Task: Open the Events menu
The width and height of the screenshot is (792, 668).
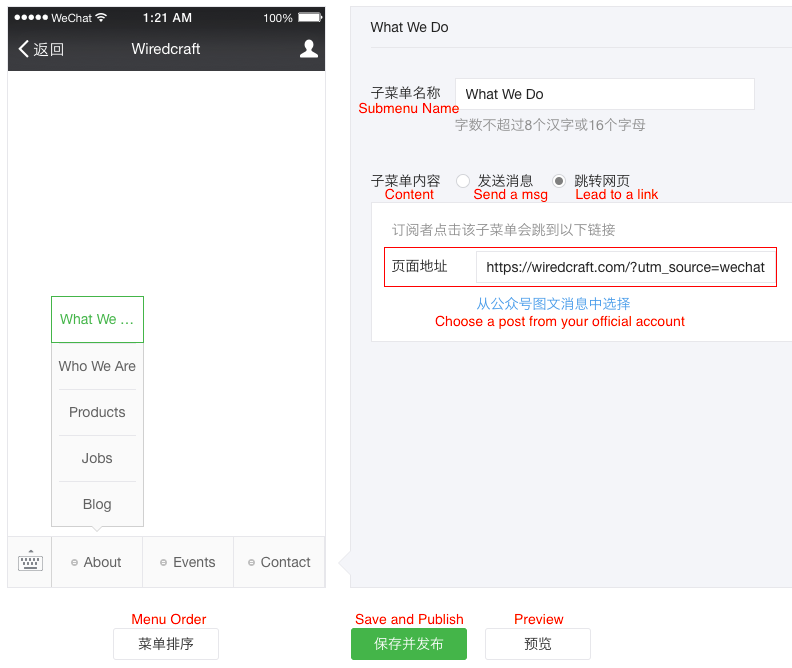Action: pos(188,562)
